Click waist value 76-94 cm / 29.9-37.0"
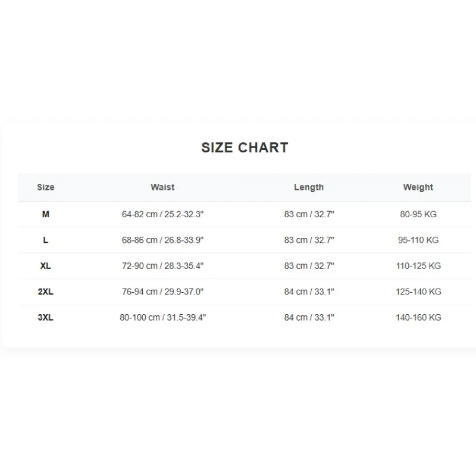476x476 pixels. 162,292
